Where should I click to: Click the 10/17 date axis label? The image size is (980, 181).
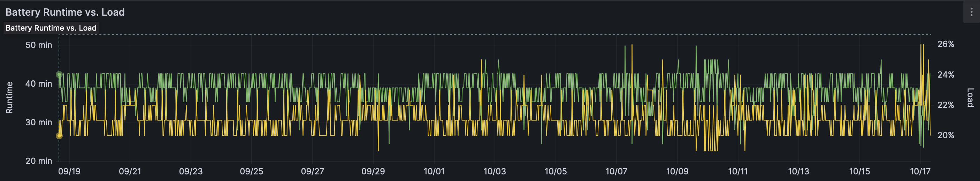pos(920,172)
